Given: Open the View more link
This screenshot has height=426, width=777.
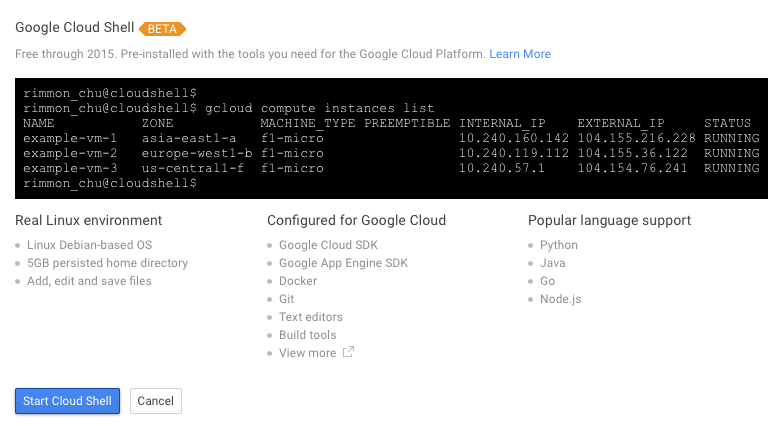Looking at the screenshot, I should tap(307, 353).
